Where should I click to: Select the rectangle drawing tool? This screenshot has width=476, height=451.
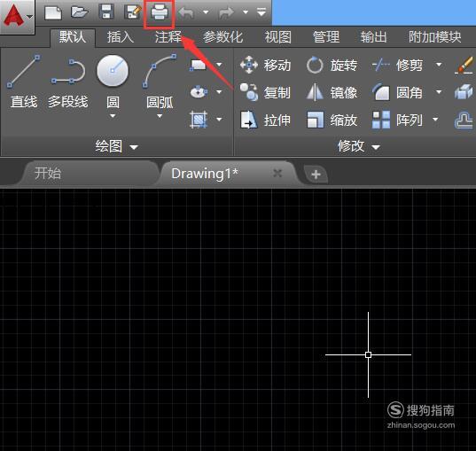click(199, 65)
